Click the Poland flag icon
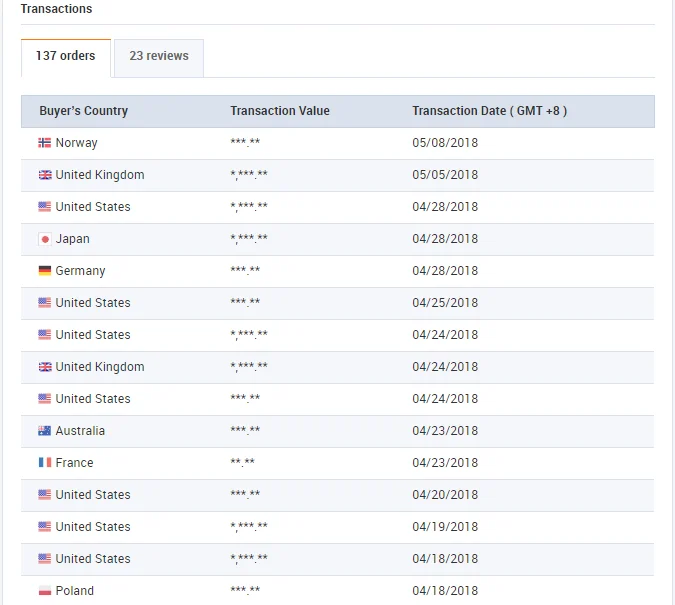675x605 pixels. click(x=44, y=591)
